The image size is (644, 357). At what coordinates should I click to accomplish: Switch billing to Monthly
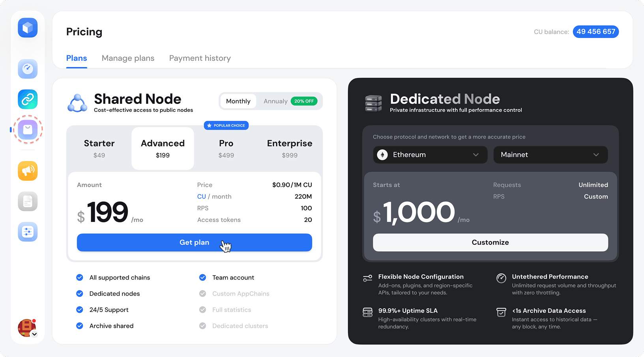(238, 101)
